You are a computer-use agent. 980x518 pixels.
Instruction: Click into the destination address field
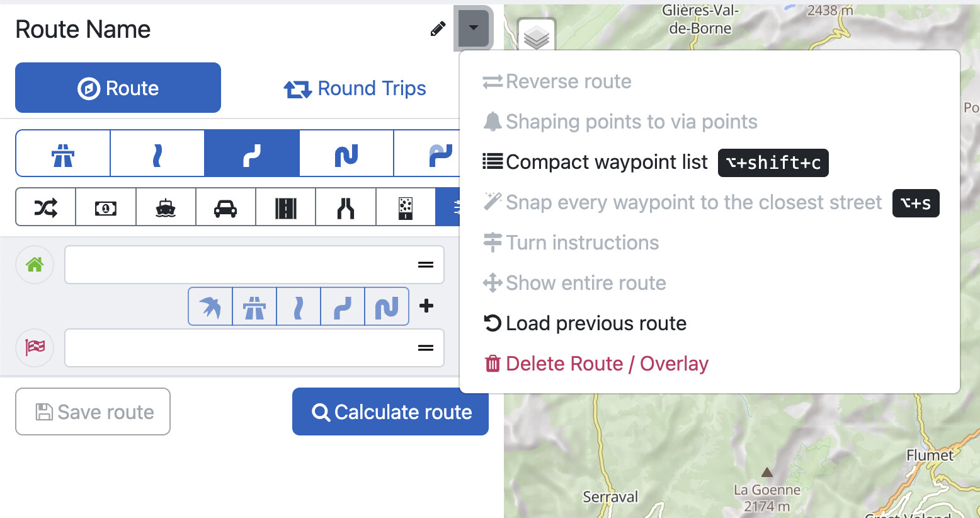pyautogui.click(x=239, y=348)
